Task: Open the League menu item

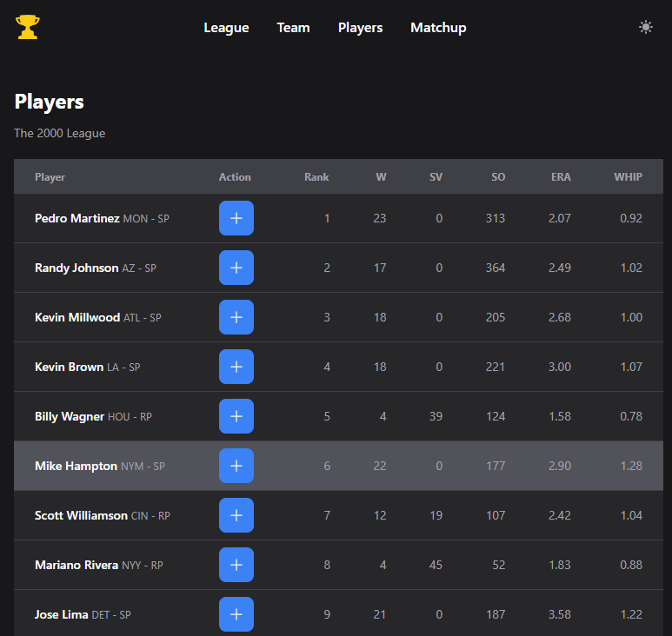Action: coord(226,28)
